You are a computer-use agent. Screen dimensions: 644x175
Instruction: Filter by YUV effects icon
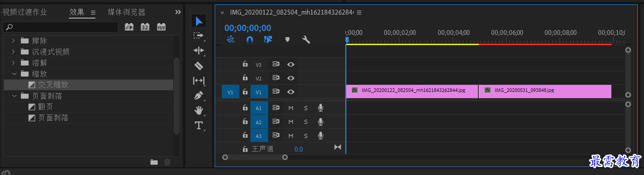coord(161,27)
